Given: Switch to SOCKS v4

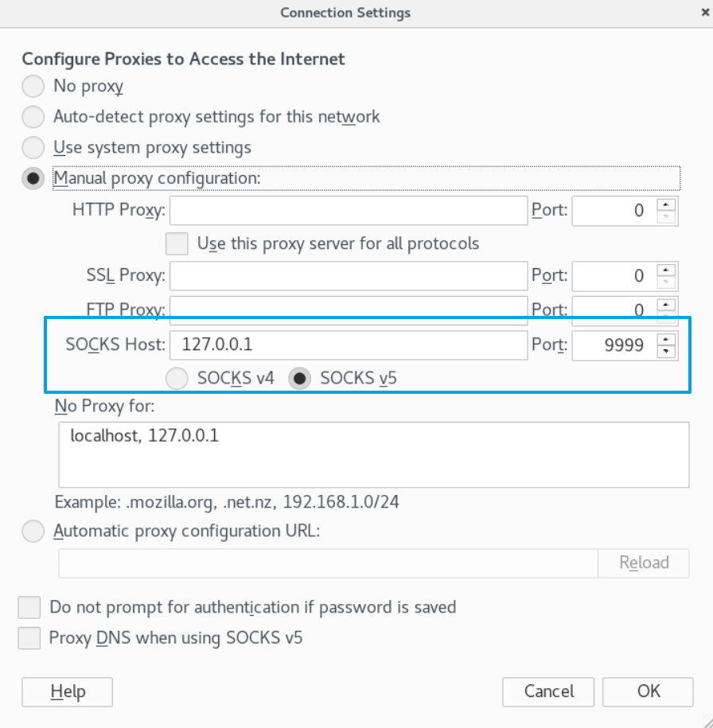Looking at the screenshot, I should (x=177, y=380).
